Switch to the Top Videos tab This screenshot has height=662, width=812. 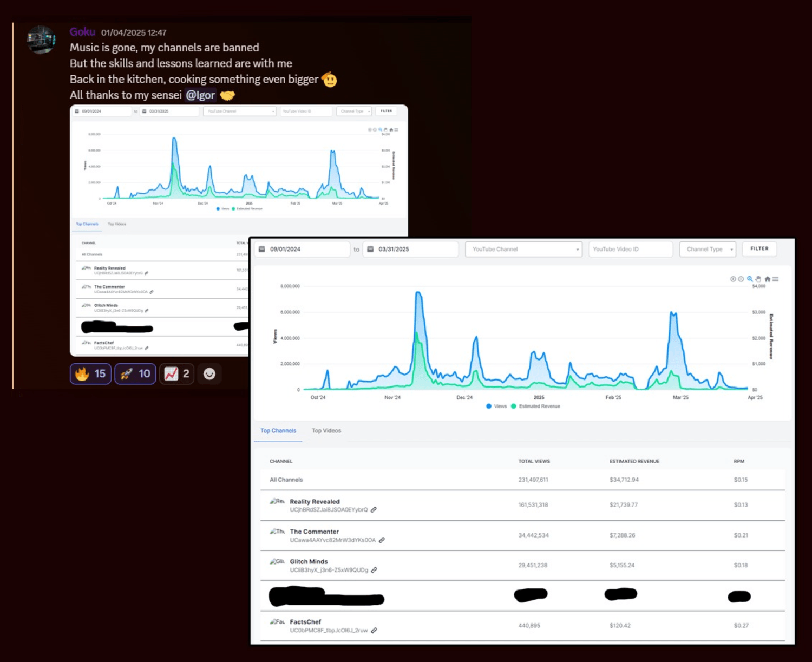pyautogui.click(x=326, y=431)
